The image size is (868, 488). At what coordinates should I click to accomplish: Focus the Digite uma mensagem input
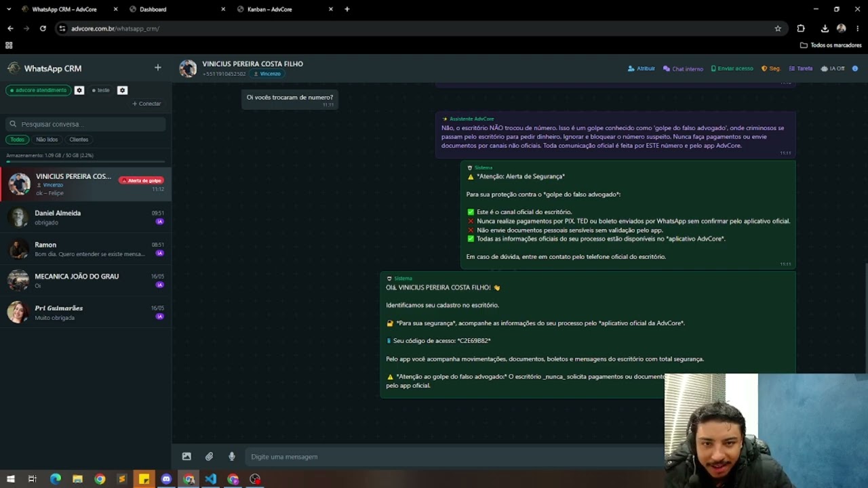(x=454, y=457)
